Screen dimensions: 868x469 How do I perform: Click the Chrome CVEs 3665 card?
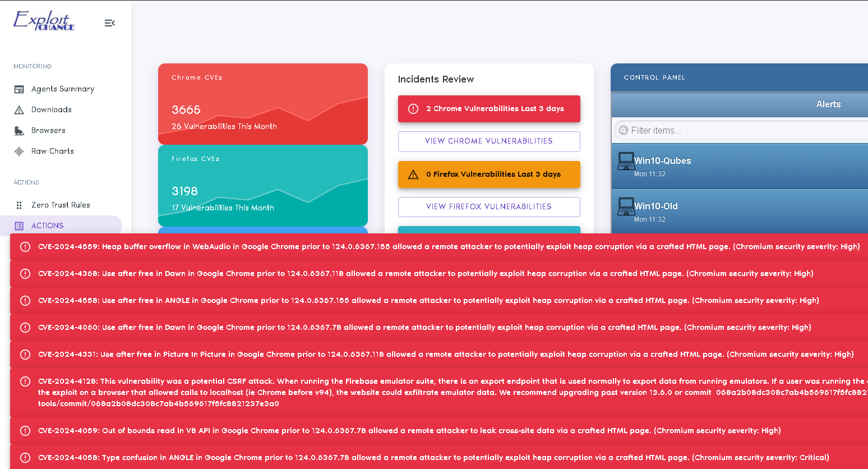coord(263,104)
